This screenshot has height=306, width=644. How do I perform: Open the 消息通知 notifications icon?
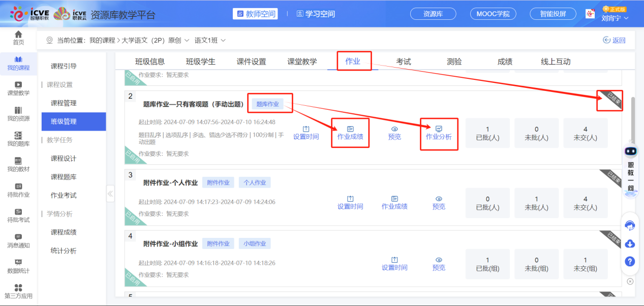click(18, 239)
